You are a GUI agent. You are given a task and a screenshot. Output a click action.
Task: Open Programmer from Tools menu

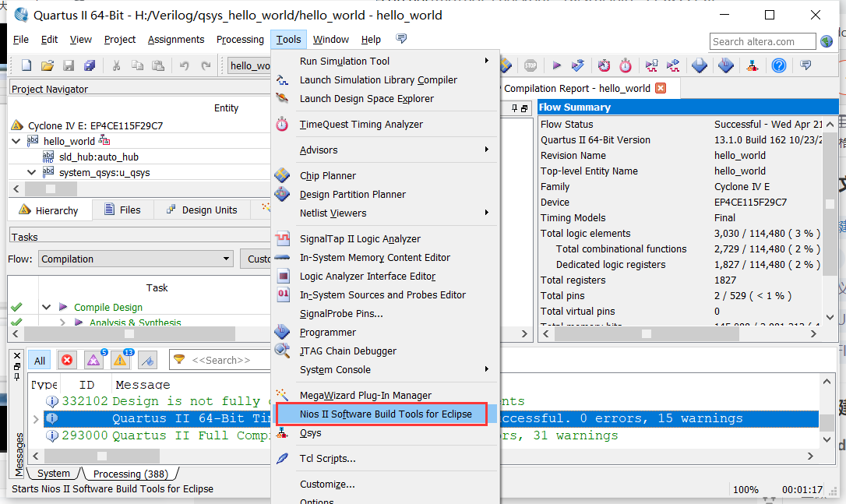click(327, 333)
